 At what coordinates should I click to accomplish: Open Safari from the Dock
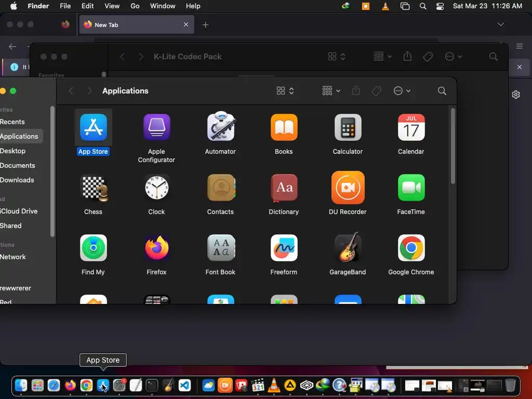coord(54,385)
